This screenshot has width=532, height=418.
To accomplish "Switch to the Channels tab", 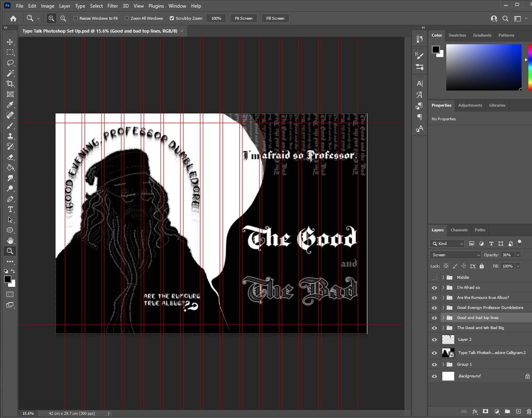I will point(459,230).
